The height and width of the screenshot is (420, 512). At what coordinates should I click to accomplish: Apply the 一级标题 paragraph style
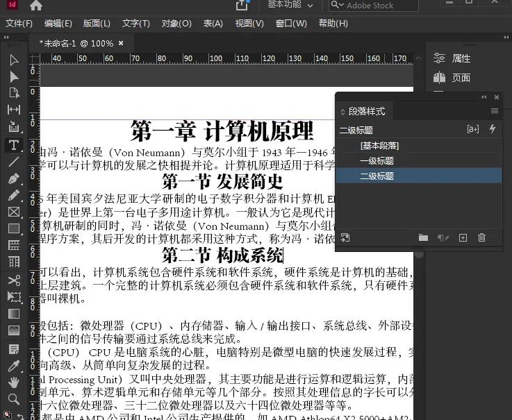(x=377, y=161)
